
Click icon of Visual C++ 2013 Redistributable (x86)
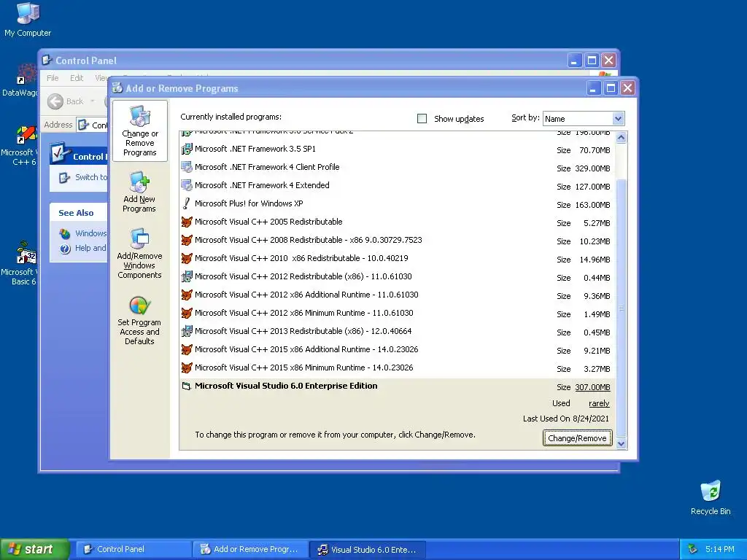(187, 331)
